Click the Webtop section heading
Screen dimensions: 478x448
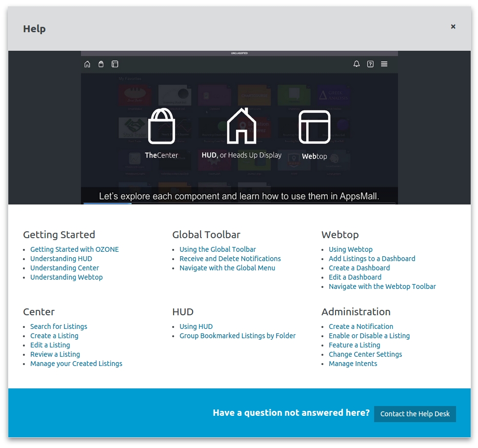point(340,235)
